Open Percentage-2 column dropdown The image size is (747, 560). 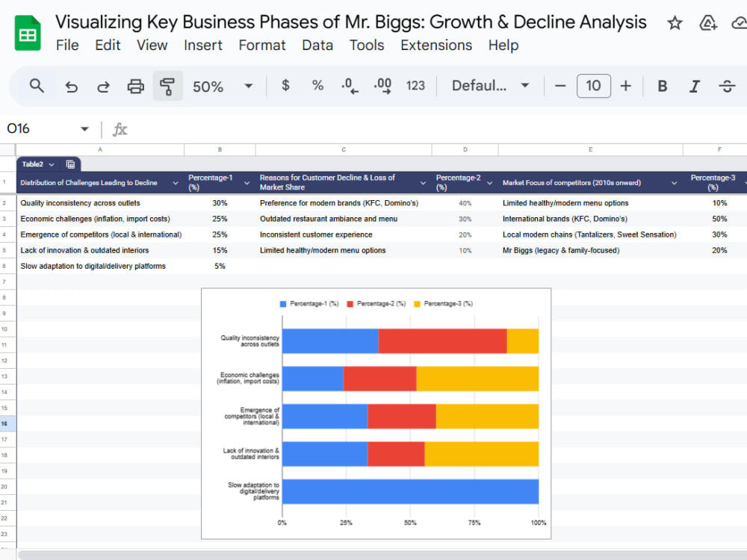[x=489, y=183]
